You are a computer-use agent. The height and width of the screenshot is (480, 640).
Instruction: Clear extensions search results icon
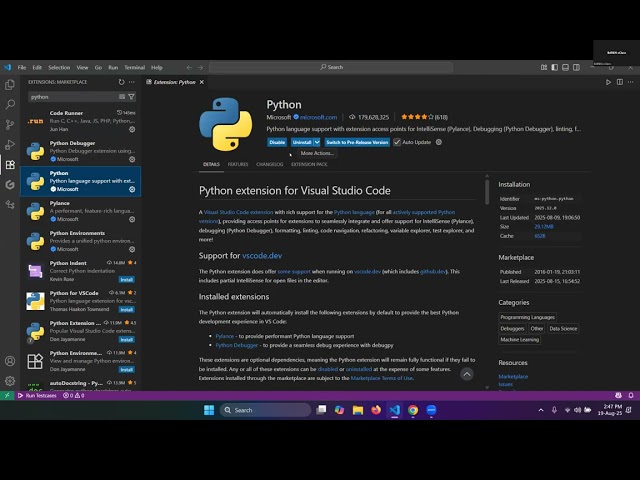(x=122, y=97)
